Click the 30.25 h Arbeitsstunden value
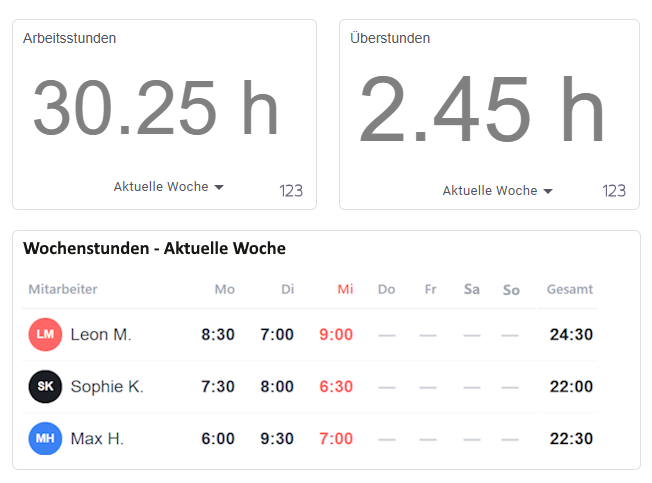652x483 pixels. click(156, 108)
